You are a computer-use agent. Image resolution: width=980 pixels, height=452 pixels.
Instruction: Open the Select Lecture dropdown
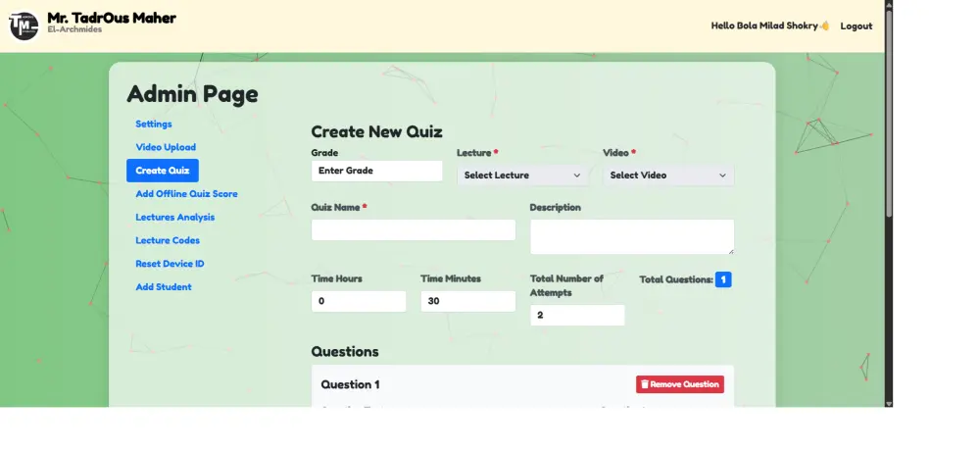523,176
